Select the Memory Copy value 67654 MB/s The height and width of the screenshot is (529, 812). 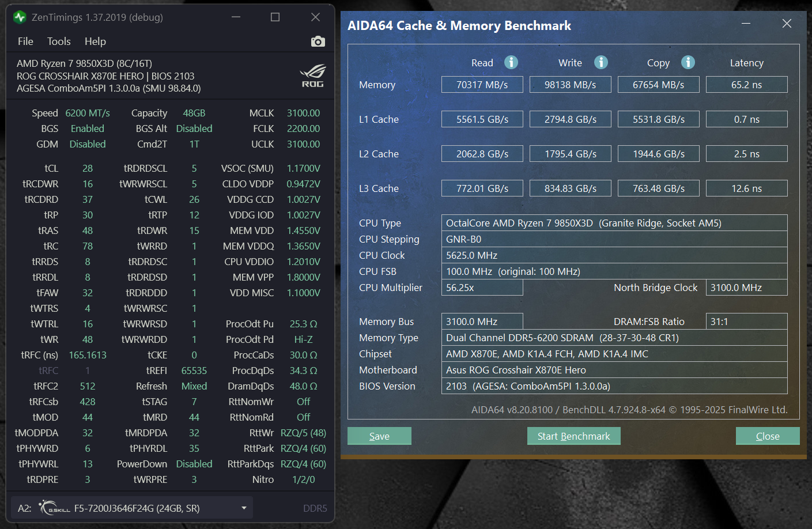pos(659,85)
